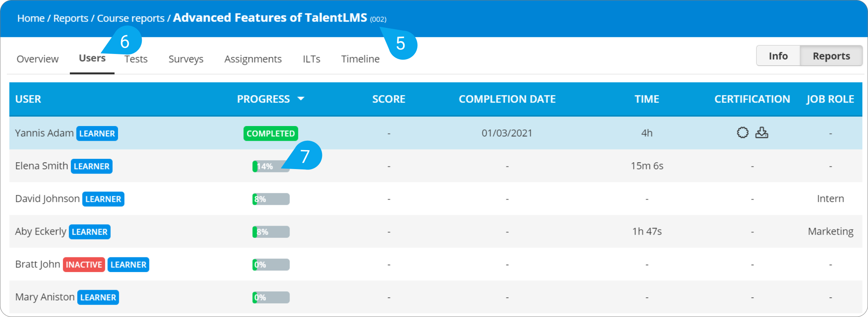
Task: Click Aby Eckerly's LEARNER badge
Action: tap(90, 232)
